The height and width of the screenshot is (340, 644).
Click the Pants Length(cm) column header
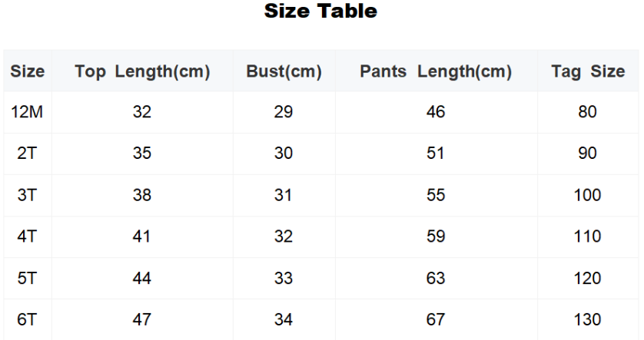pos(436,72)
